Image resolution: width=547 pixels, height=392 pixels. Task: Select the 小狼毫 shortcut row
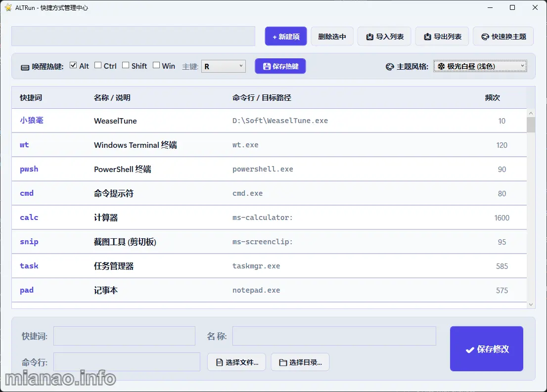[270, 121]
